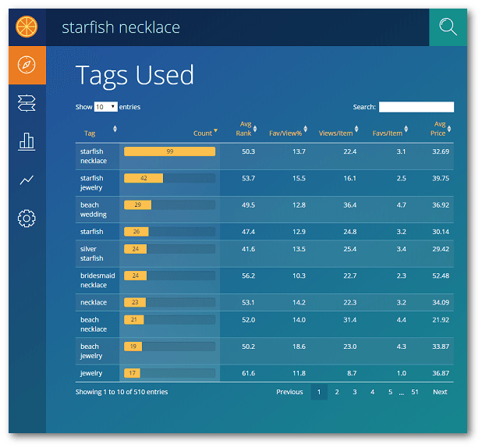482x448 pixels.
Task: Click the orange slice logo icon
Action: tap(27, 27)
